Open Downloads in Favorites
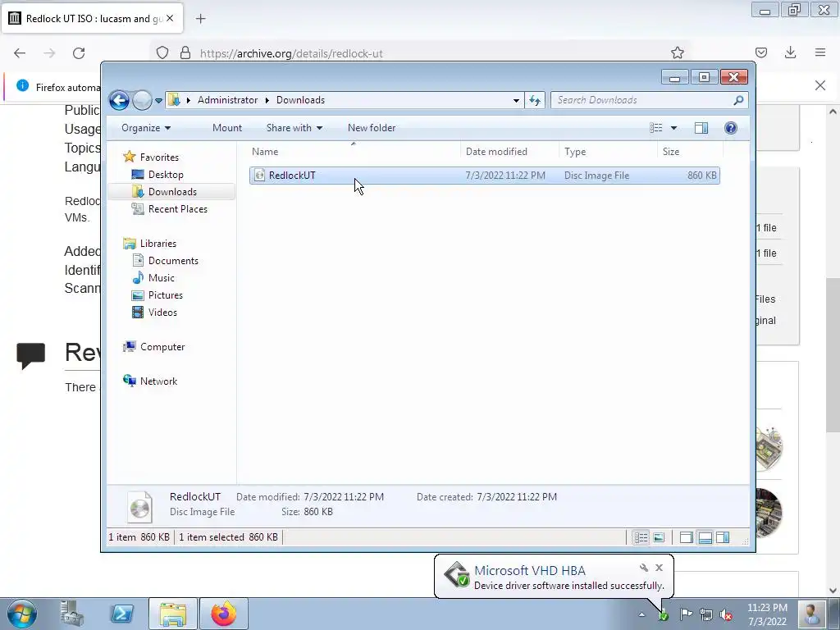The image size is (840, 630). 172,192
